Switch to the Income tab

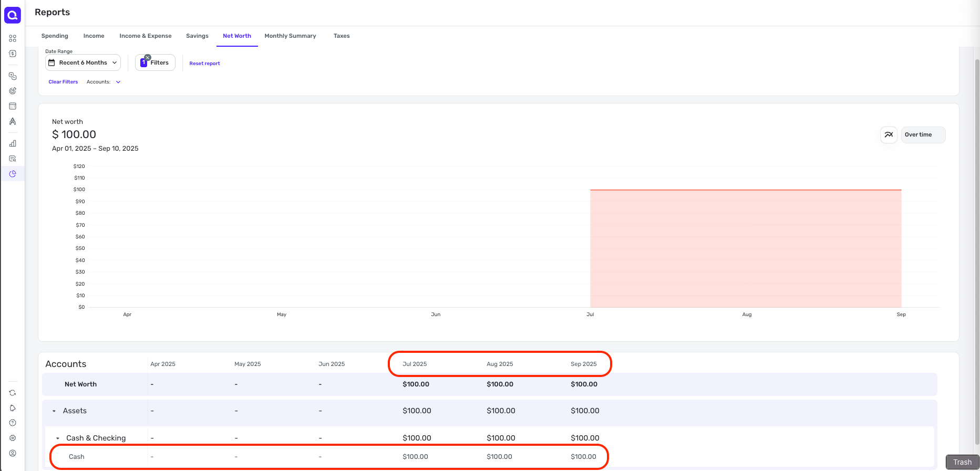click(x=94, y=36)
